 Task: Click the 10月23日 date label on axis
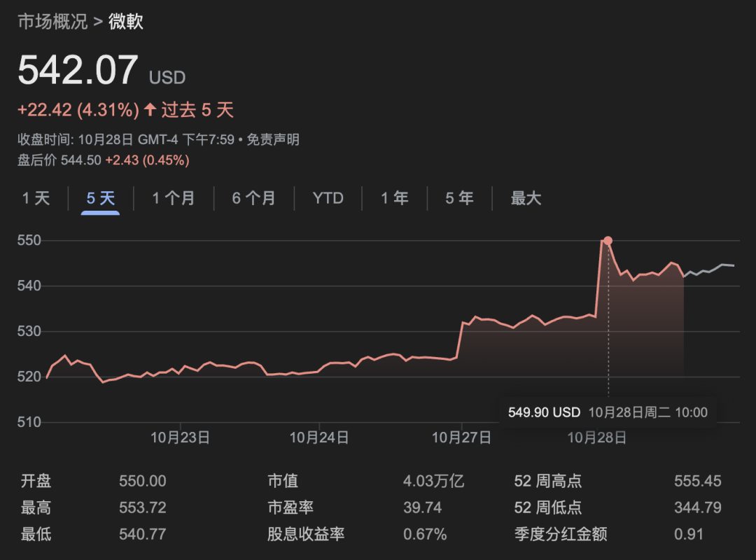[181, 438]
